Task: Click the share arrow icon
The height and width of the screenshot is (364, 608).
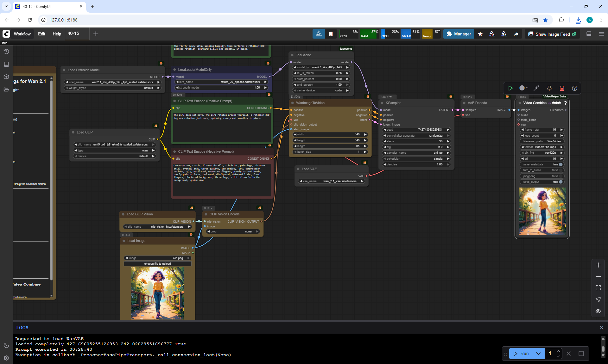Action: (516, 34)
